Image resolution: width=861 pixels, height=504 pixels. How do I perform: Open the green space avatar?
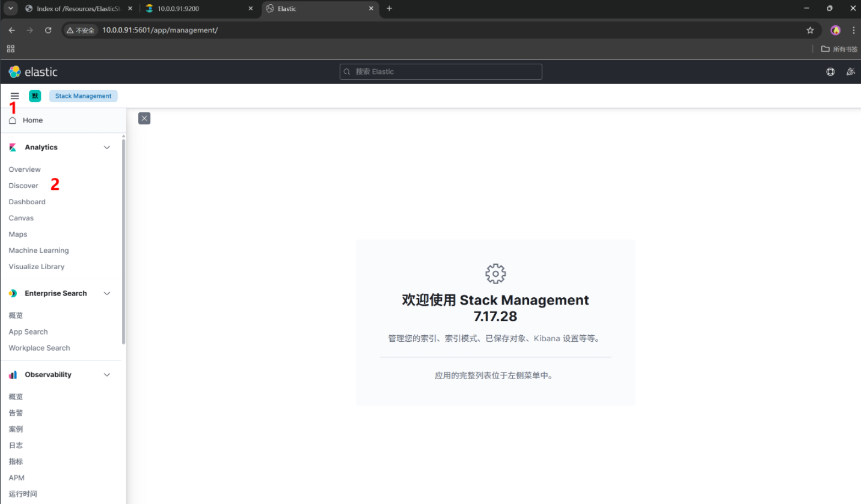(x=35, y=96)
